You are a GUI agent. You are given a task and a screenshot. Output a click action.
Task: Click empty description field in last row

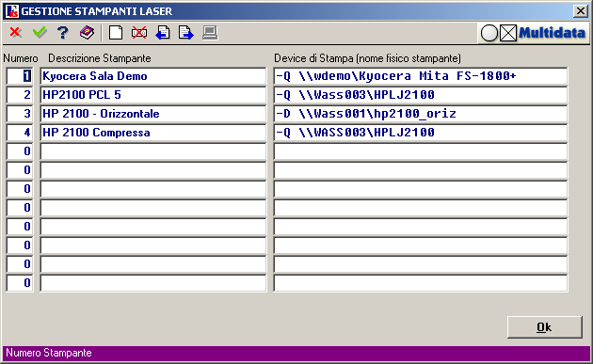point(153,283)
